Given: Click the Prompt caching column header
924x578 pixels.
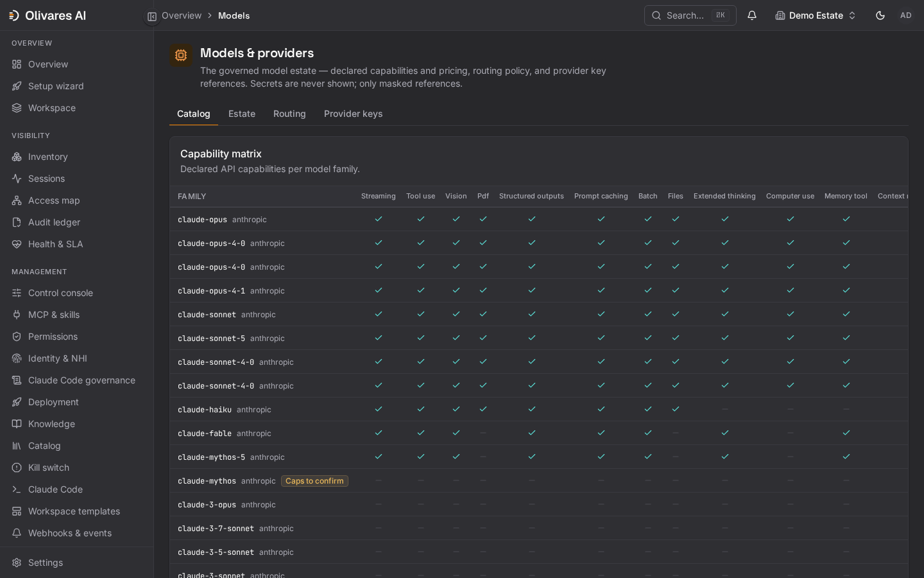Looking at the screenshot, I should pyautogui.click(x=601, y=197).
